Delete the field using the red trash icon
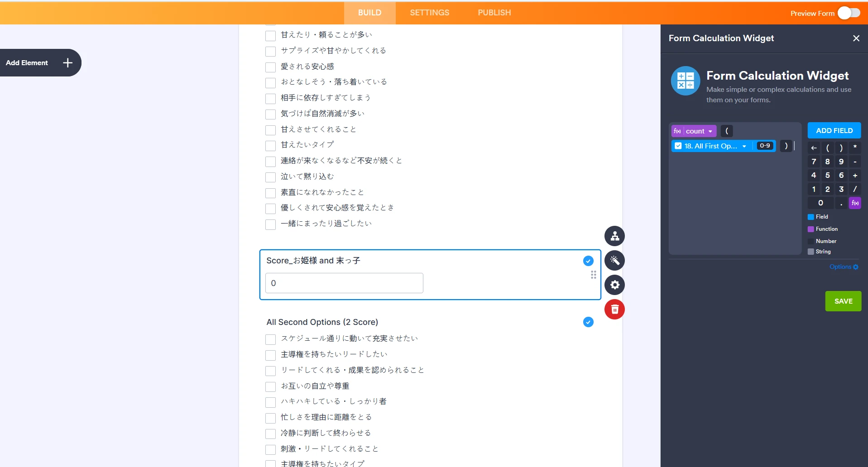This screenshot has height=467, width=868. point(614,310)
